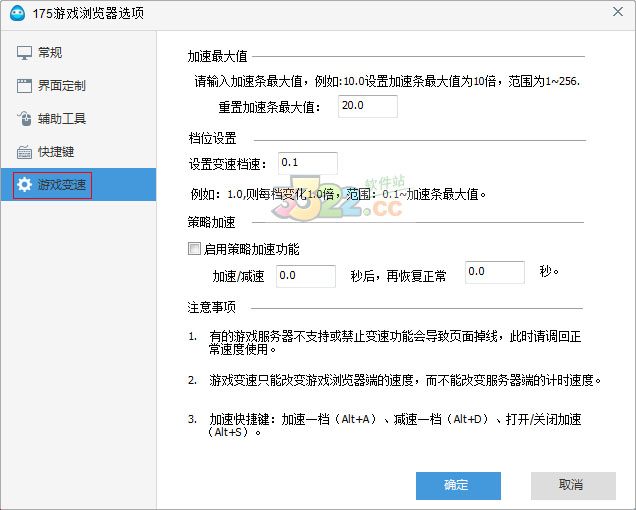Click the 重置加速条最大值 label
Image resolution: width=636 pixels, height=510 pixels.
coord(270,108)
